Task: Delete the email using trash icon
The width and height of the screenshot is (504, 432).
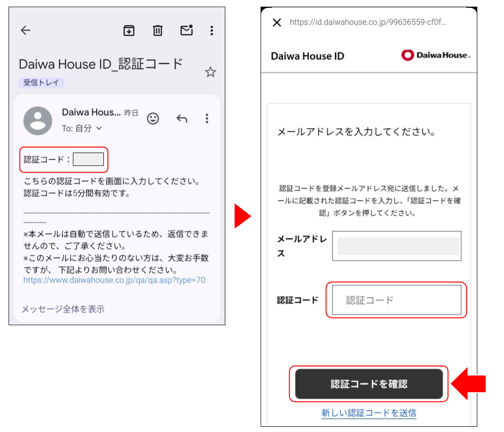Action: (158, 31)
